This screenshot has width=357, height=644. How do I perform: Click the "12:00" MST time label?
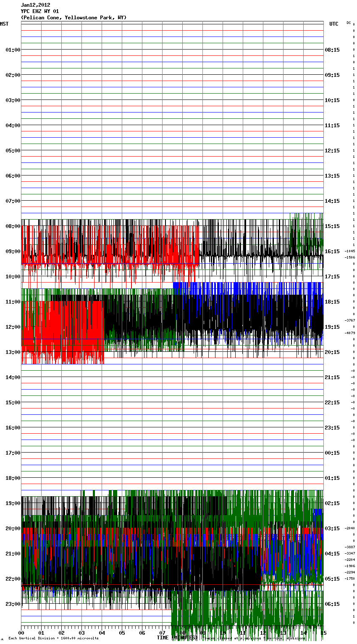[13, 327]
